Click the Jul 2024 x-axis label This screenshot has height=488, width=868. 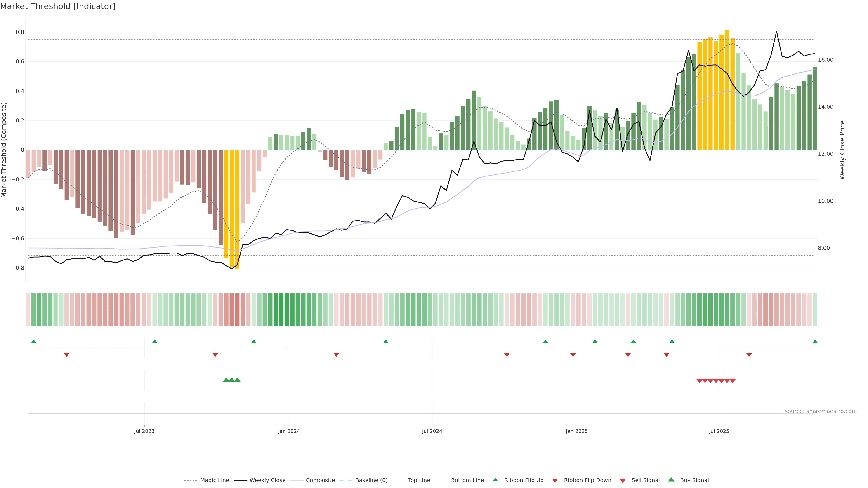pyautogui.click(x=432, y=431)
